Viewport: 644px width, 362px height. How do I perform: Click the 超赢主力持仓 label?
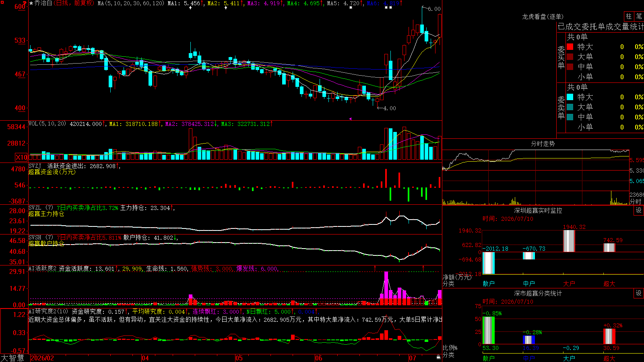pos(46,214)
